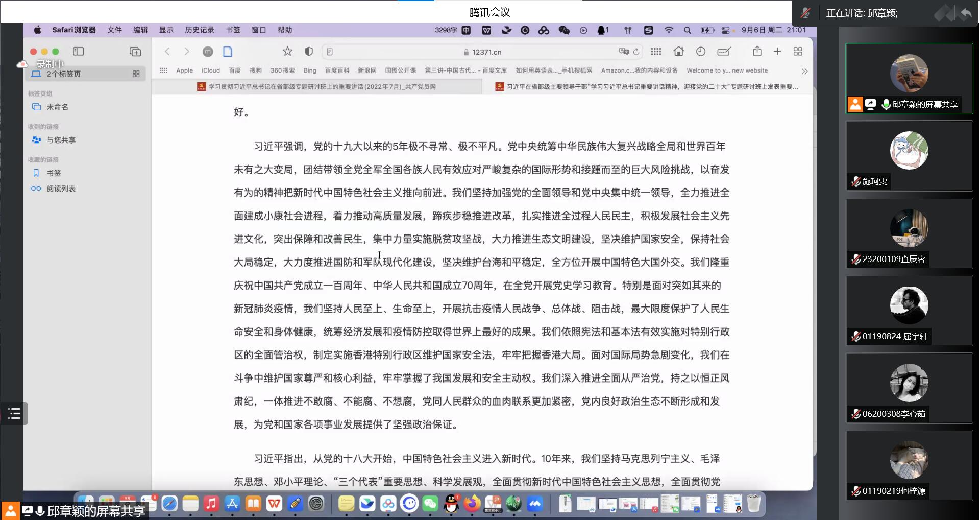Open the iCloud bookmark

pyautogui.click(x=210, y=70)
